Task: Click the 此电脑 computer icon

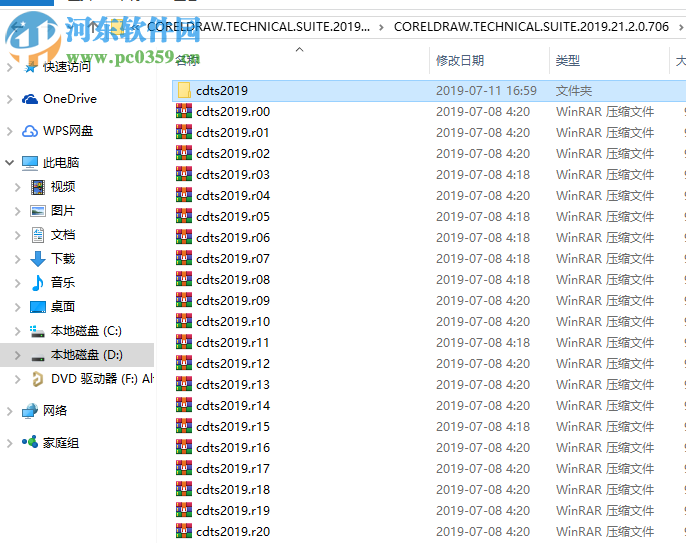Action: pos(30,163)
